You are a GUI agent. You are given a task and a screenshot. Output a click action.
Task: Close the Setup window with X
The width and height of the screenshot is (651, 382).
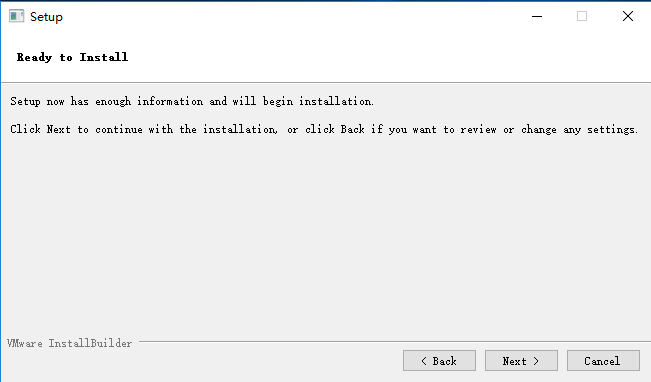pyautogui.click(x=628, y=16)
